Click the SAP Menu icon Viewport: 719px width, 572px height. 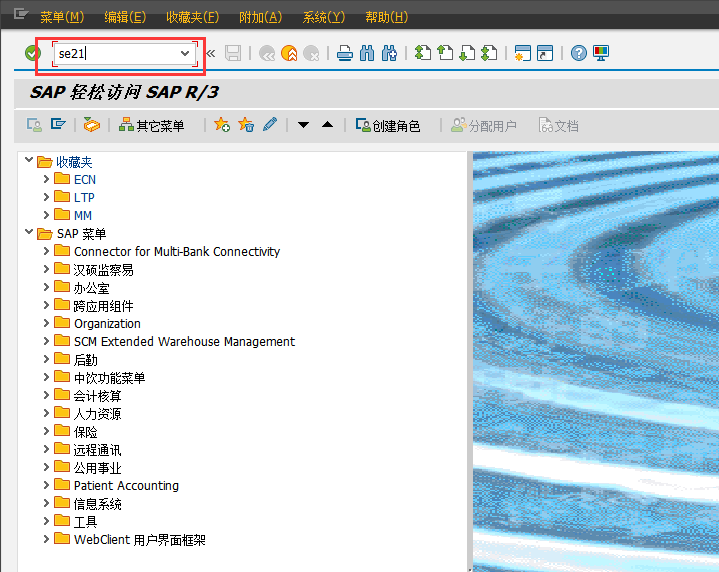coord(58,125)
